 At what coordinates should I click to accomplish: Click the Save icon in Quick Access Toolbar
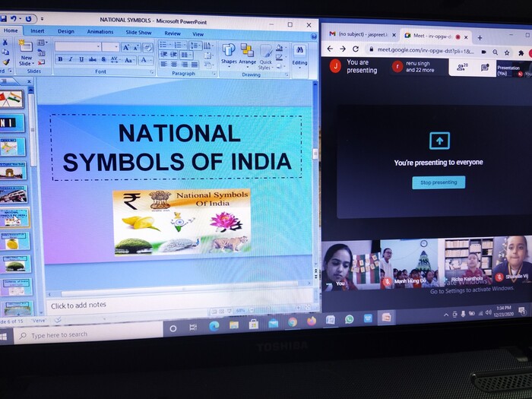(3, 18)
